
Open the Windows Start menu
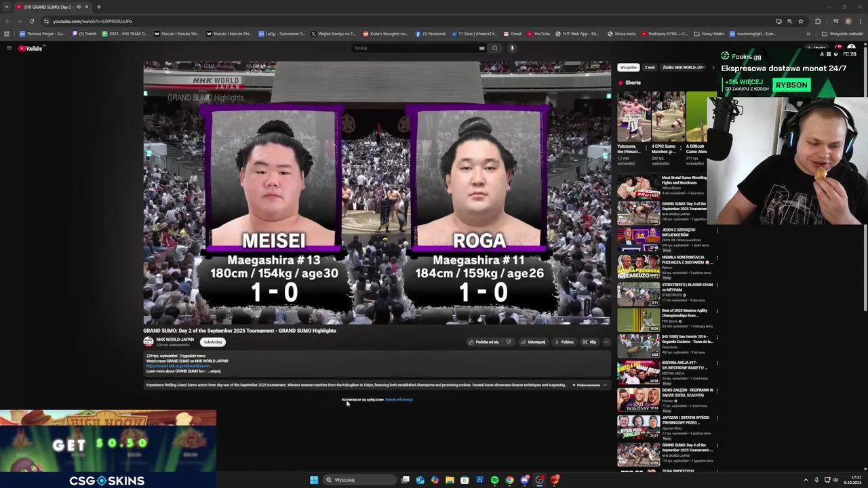click(x=314, y=480)
